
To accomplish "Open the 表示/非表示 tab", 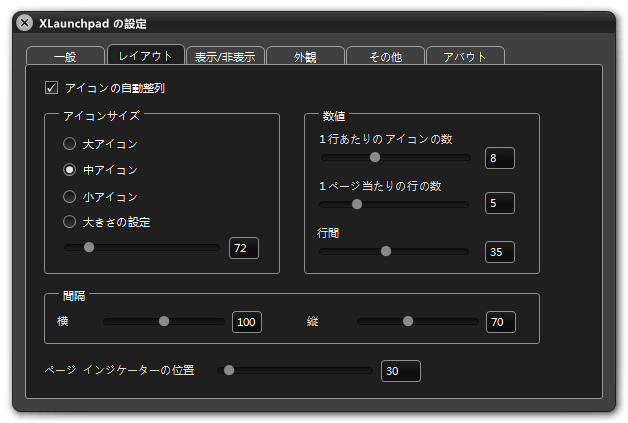I will coord(225,56).
